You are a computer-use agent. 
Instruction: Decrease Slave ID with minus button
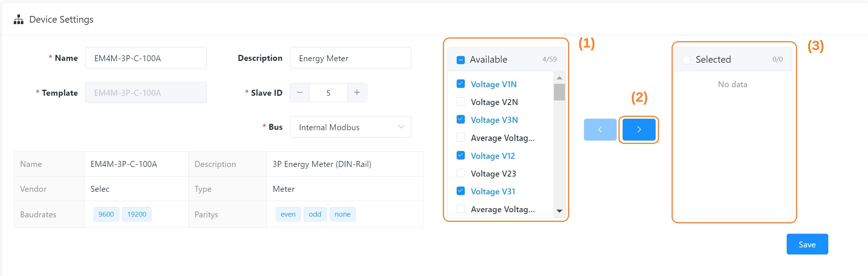coord(300,92)
